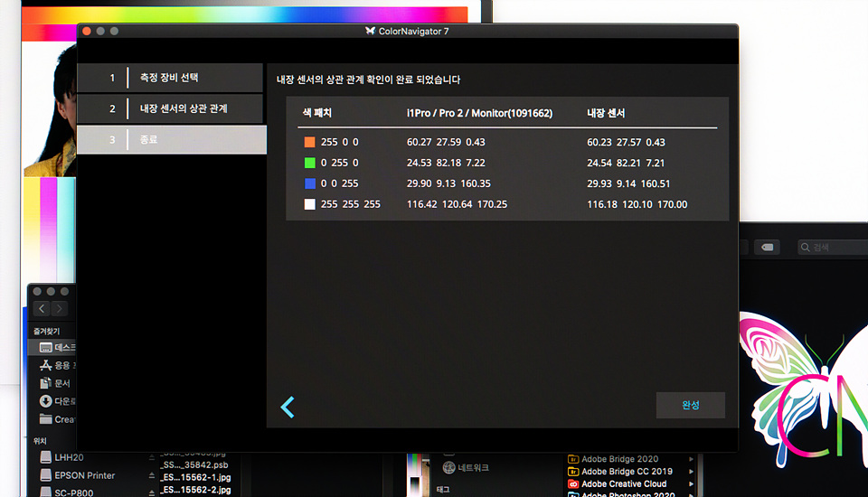868x497 pixels.
Task: Click the i1Pro value 29.90 9.13 160.35
Action: tap(448, 183)
